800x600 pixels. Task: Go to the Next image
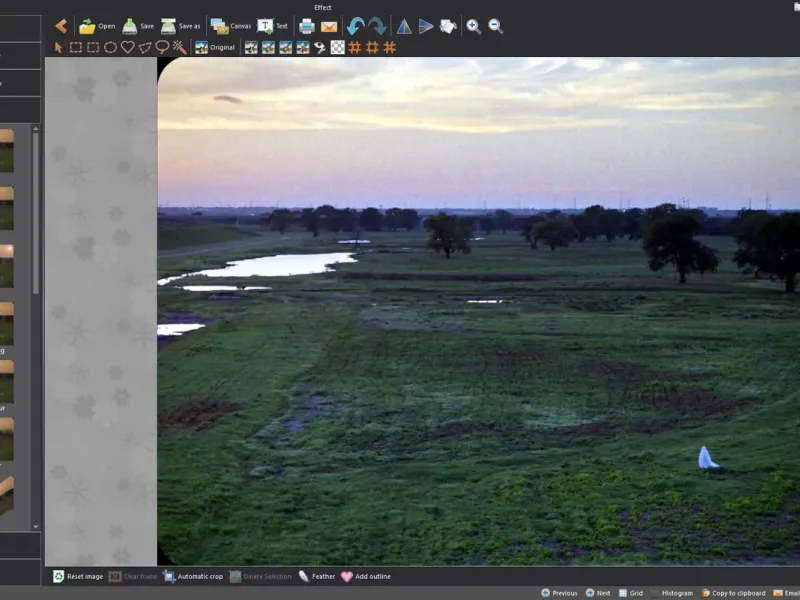pos(597,593)
